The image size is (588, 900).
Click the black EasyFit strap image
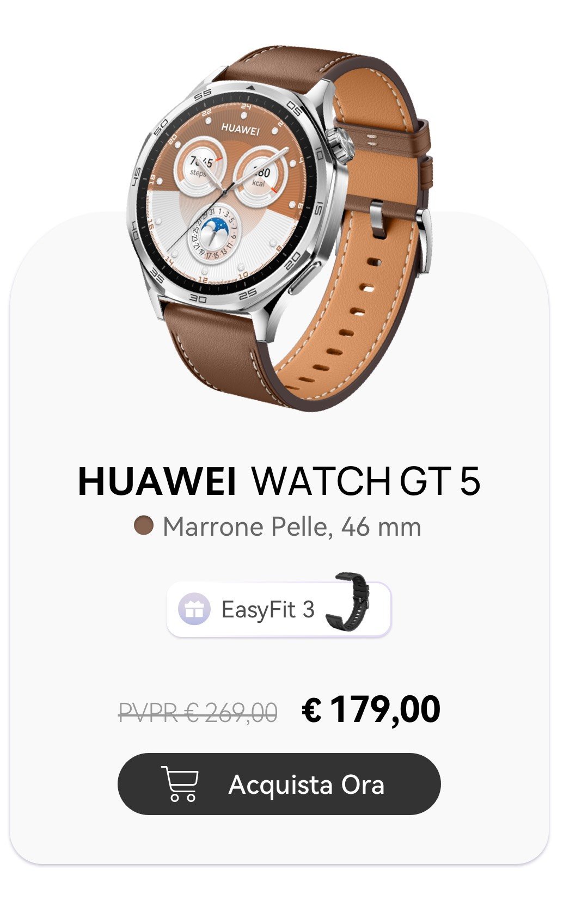click(x=348, y=601)
